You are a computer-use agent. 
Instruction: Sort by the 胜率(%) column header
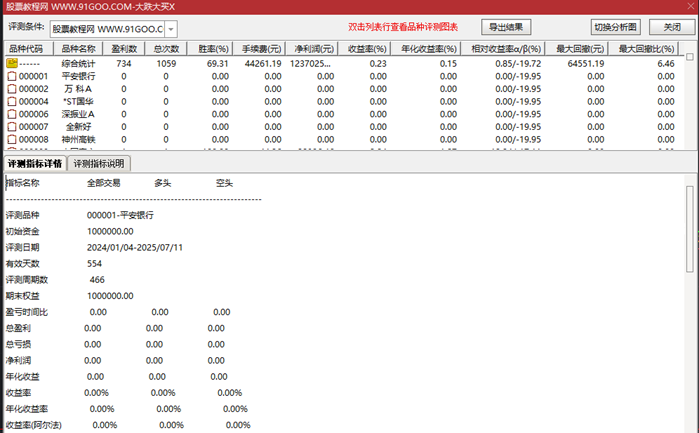click(212, 49)
